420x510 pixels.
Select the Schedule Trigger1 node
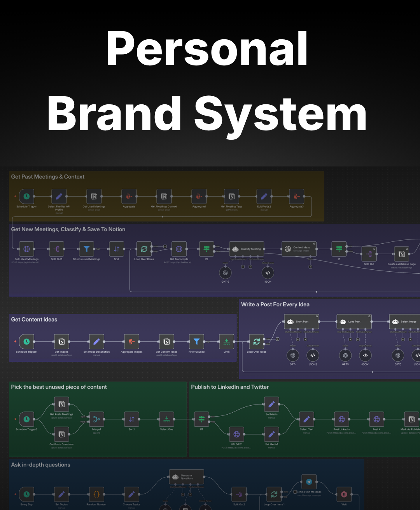pyautogui.click(x=26, y=341)
